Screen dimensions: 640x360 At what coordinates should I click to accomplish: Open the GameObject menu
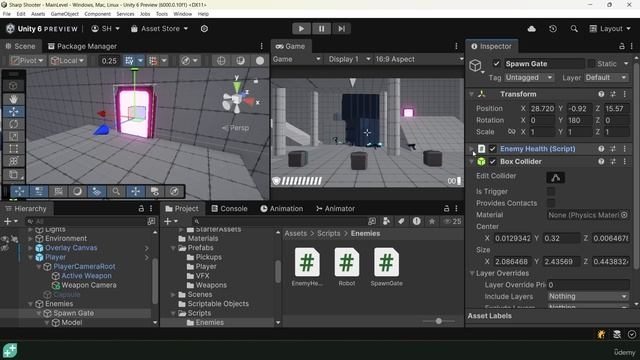(64, 14)
